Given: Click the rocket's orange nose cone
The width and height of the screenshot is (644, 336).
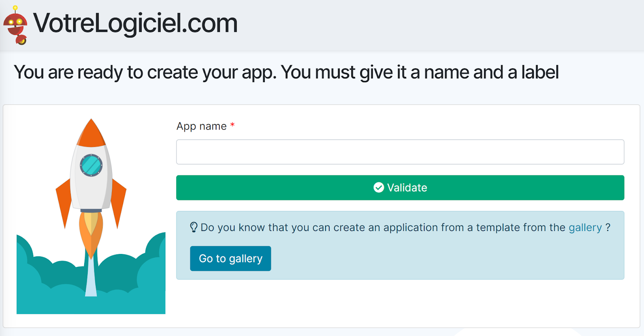Looking at the screenshot, I should tap(91, 134).
